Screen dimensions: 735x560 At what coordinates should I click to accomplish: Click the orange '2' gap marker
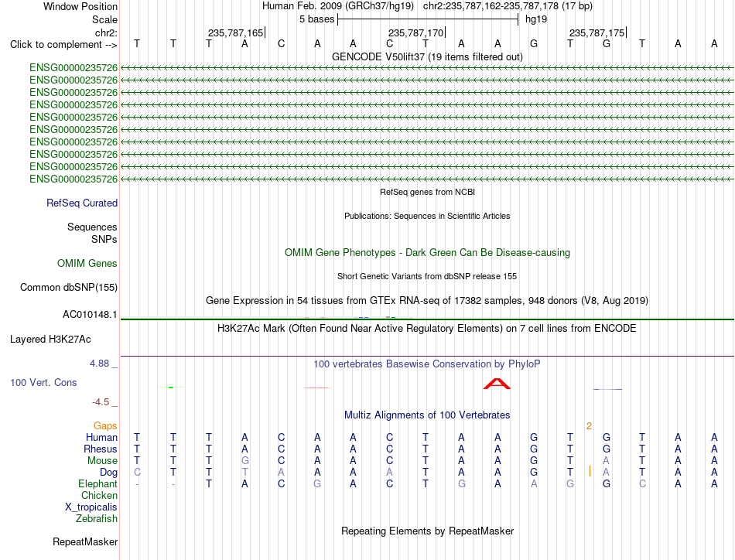589,425
